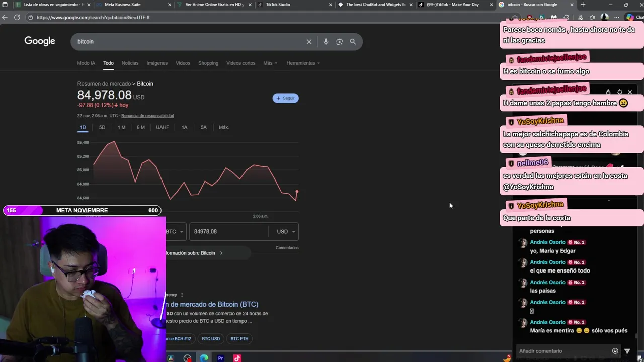This screenshot has width=644, height=362.
Task: Select the 6 M chart range
Action: pyautogui.click(x=141, y=127)
